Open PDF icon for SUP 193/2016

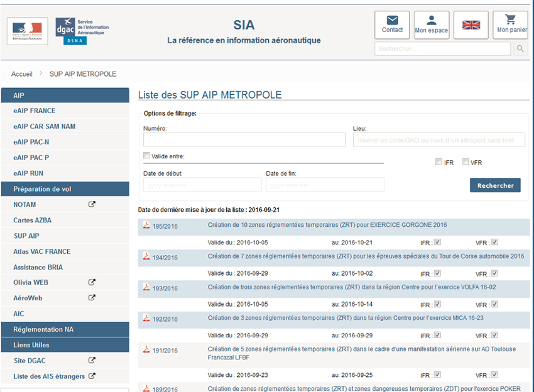click(146, 287)
